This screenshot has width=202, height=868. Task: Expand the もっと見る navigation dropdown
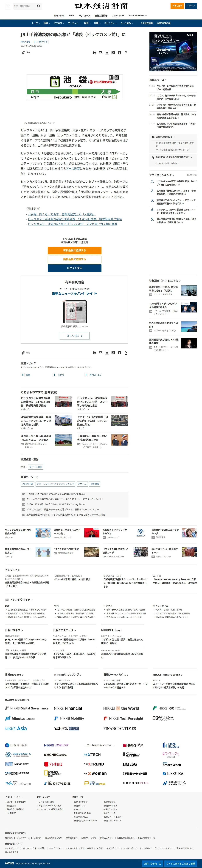[x=127, y=23]
